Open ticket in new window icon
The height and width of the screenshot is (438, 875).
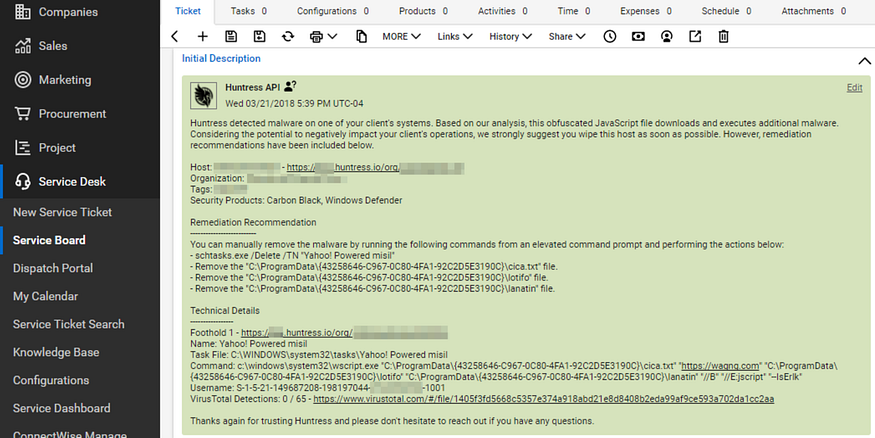[x=695, y=36]
